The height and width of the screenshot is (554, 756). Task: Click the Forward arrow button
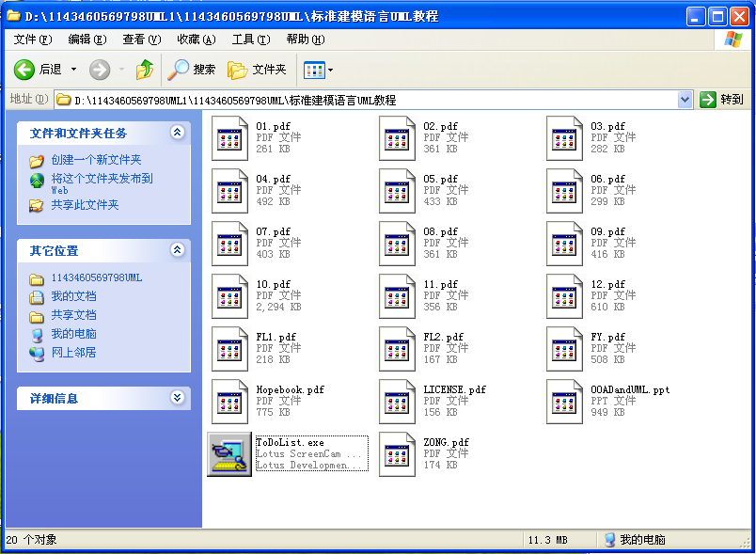tap(100, 70)
